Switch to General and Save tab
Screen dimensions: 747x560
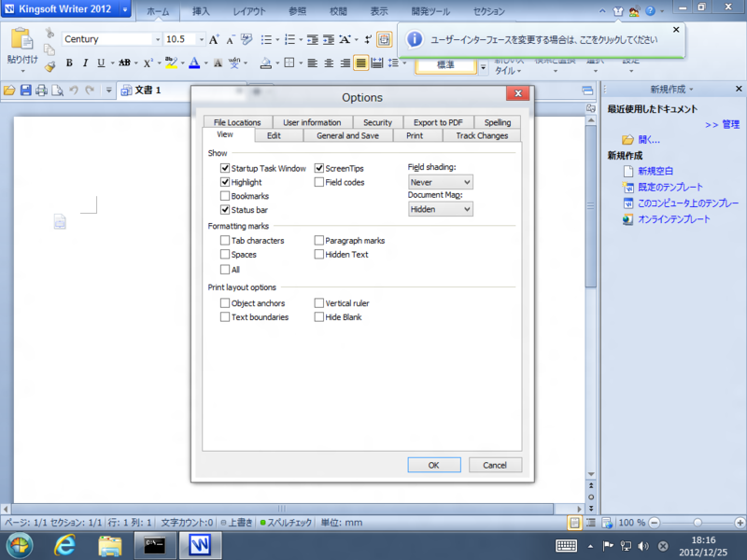(x=347, y=135)
